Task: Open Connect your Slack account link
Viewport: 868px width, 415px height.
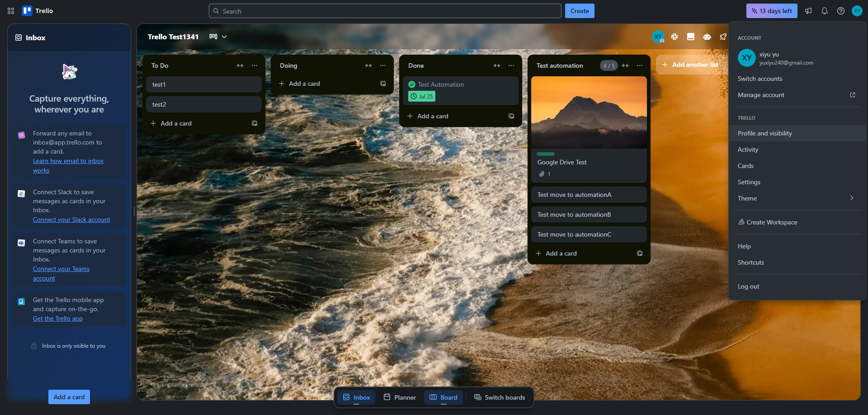Action: coord(71,219)
